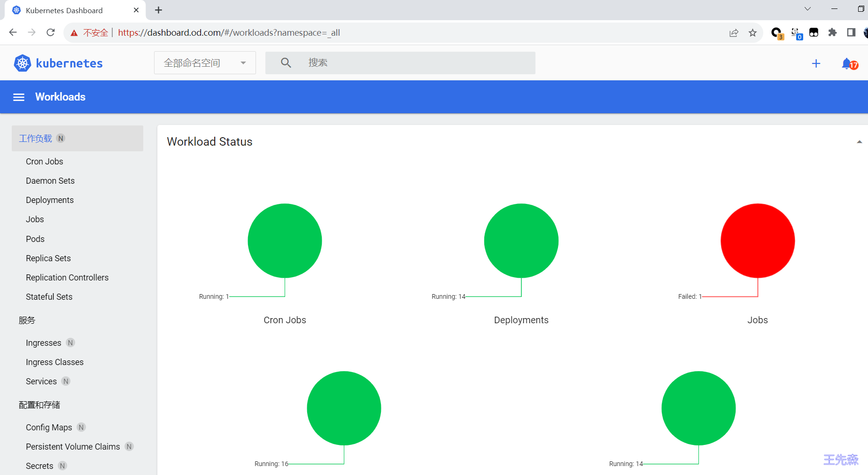Image resolution: width=868 pixels, height=475 pixels.
Task: Open a new browser tab
Action: [x=159, y=10]
